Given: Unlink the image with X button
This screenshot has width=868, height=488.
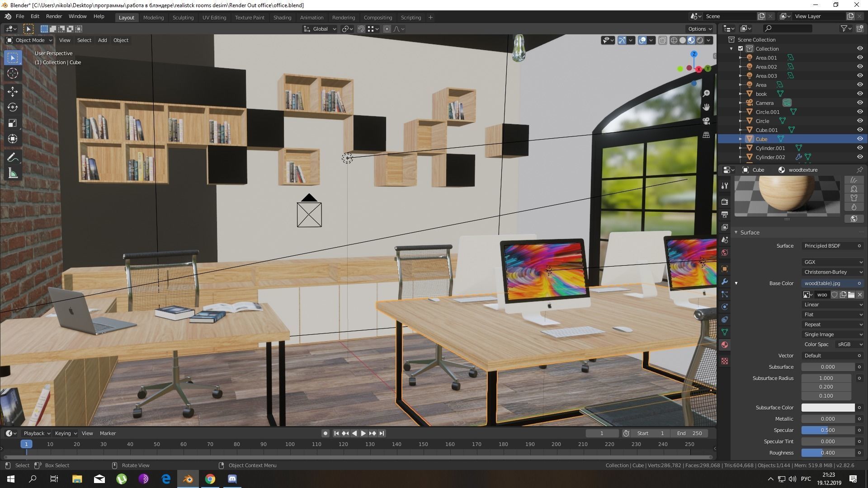Looking at the screenshot, I should (860, 295).
